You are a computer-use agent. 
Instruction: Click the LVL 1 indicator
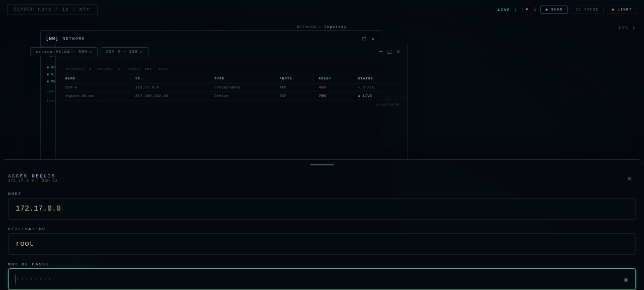[627, 28]
